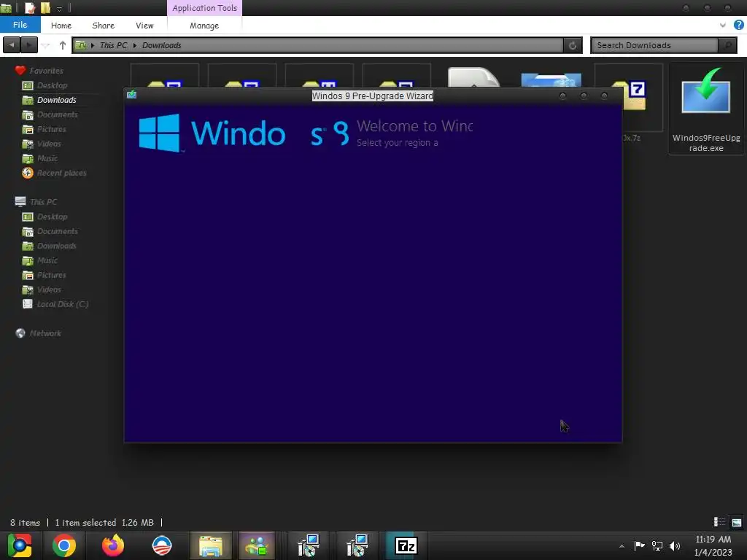This screenshot has width=747, height=560.
Task: Switch to Large icons view in status bar
Action: pyautogui.click(x=737, y=522)
